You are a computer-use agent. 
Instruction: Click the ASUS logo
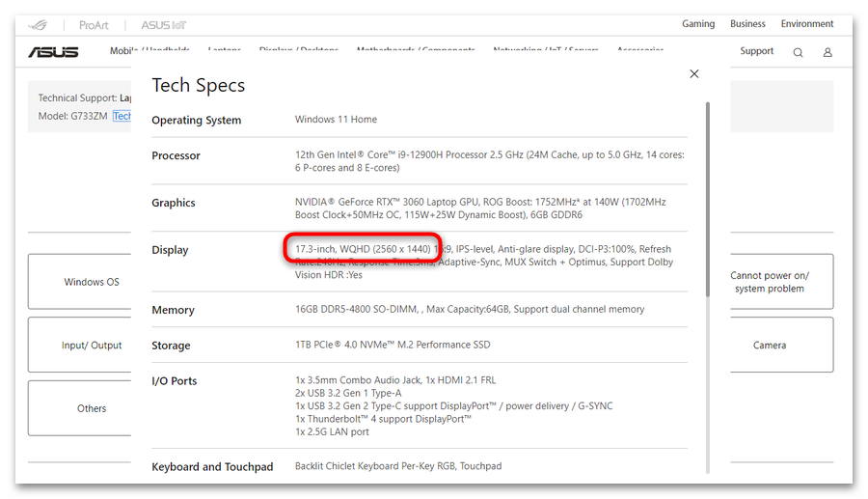coord(53,51)
